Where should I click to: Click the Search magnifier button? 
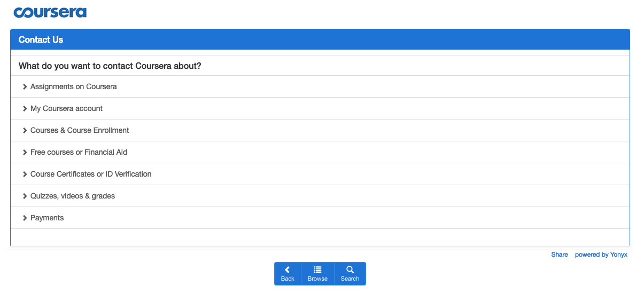pyautogui.click(x=350, y=274)
